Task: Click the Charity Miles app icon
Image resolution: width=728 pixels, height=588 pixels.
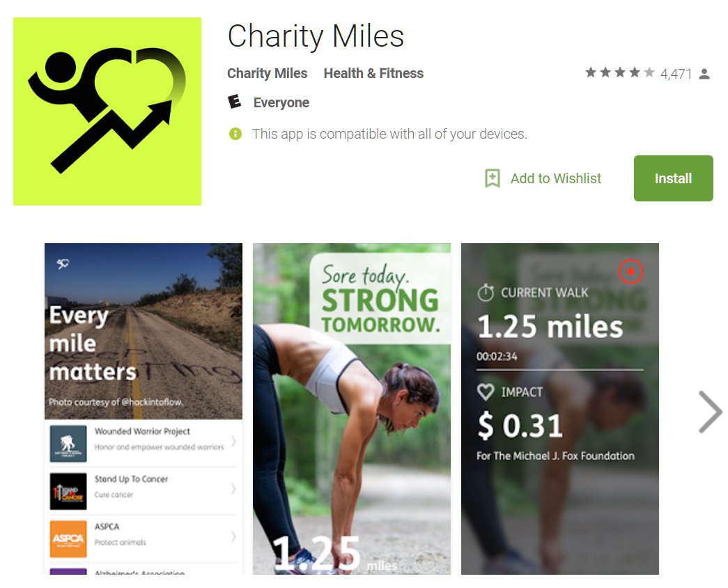Action: point(107,111)
